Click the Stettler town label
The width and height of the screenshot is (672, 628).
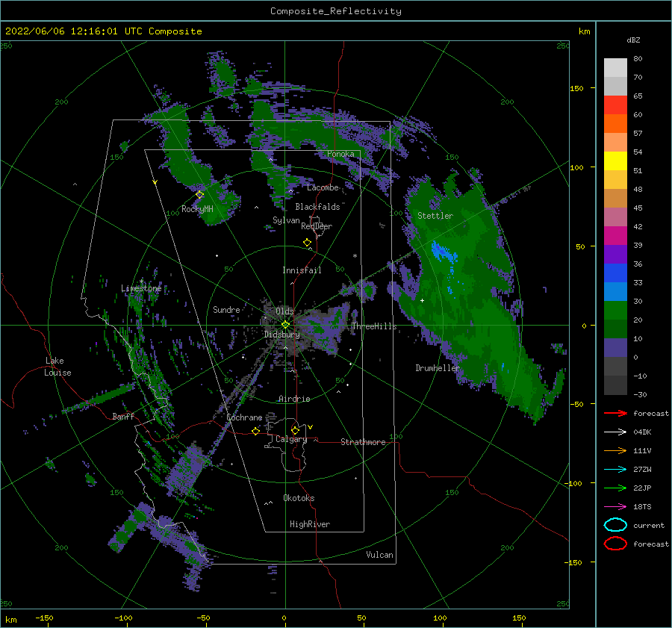point(435,216)
